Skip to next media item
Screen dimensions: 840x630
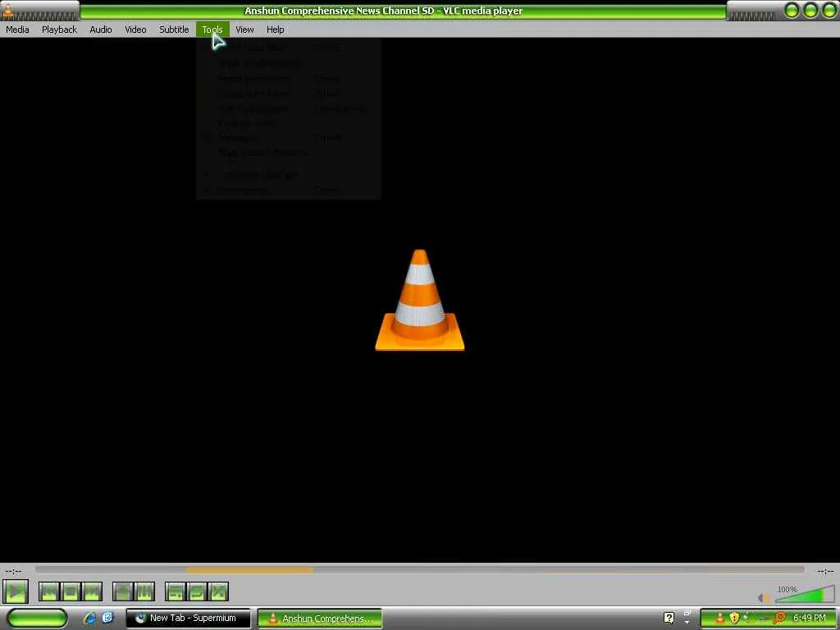tap(92, 592)
